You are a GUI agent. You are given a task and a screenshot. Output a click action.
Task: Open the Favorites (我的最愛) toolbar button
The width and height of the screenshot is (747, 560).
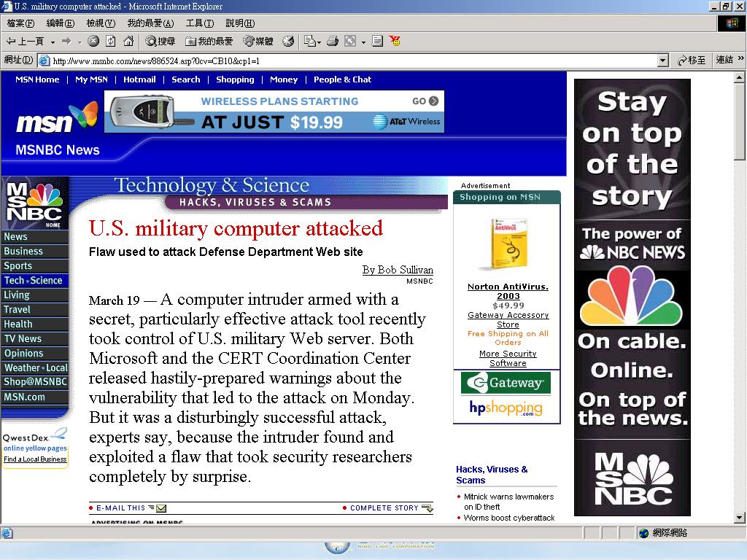209,42
